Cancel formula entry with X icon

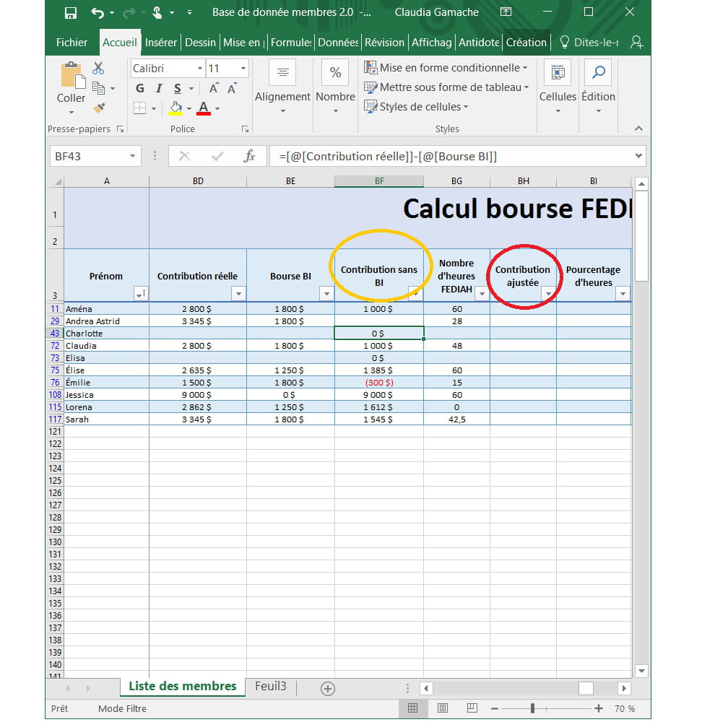coord(184,157)
